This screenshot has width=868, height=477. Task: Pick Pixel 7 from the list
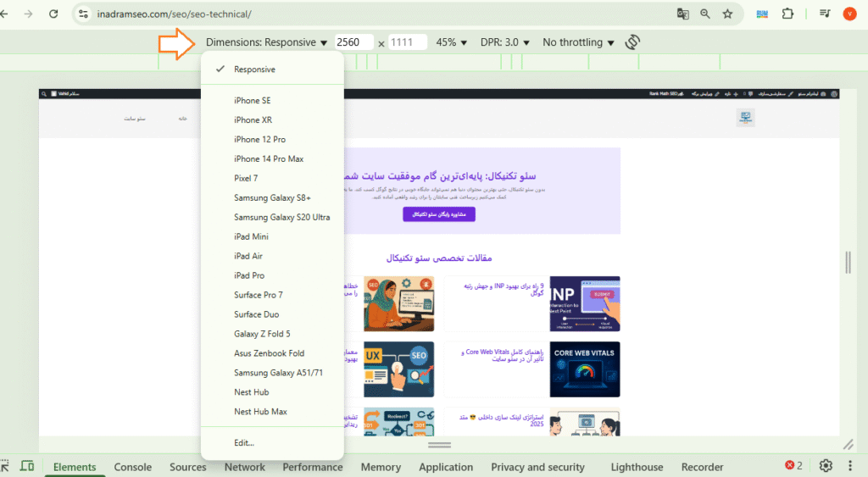pyautogui.click(x=272, y=178)
